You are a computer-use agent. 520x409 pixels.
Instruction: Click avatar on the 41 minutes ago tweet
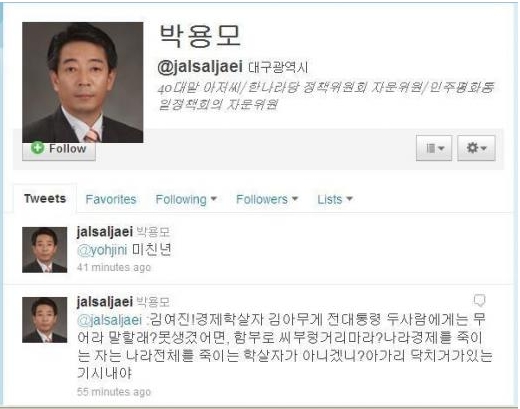coord(44,250)
